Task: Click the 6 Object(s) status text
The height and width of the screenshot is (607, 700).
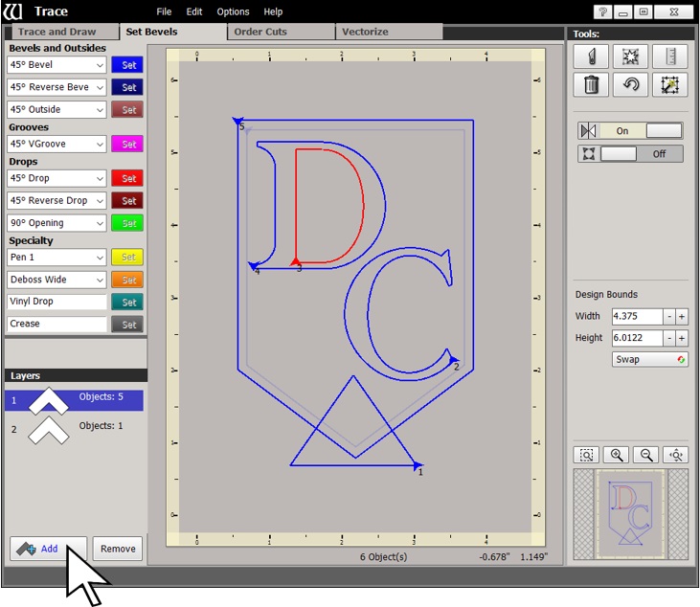Action: pos(383,556)
